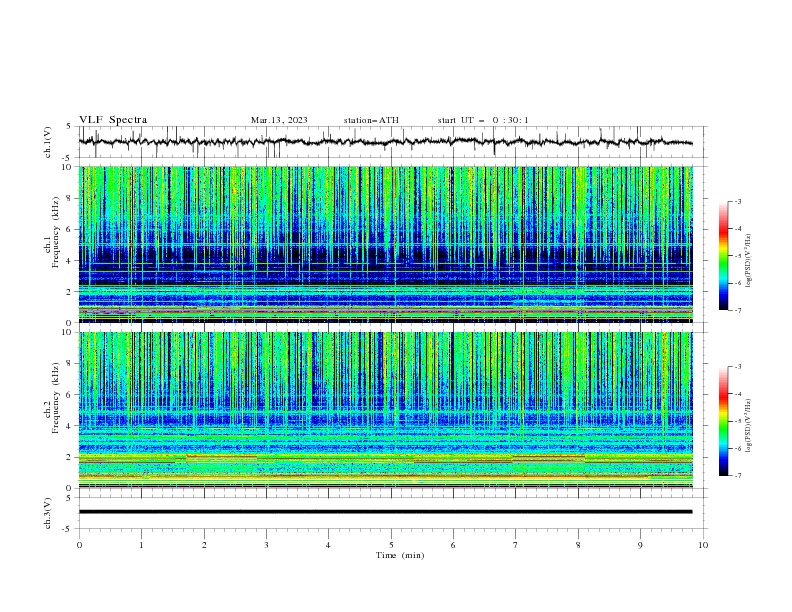
Task: Click the ch.1 voltage waveform trace
Action: pyautogui.click(x=385, y=142)
